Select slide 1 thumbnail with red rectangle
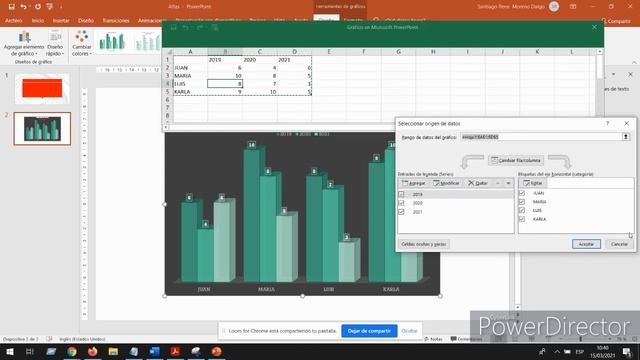This screenshot has width=640, height=360. tap(42, 89)
